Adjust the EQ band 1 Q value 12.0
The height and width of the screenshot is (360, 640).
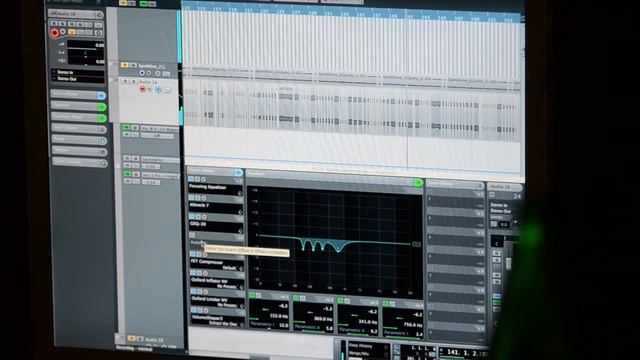[x=283, y=325]
